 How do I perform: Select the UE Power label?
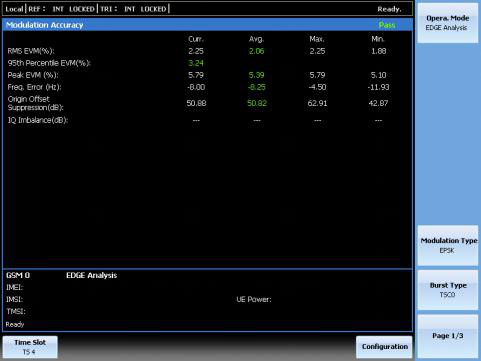click(x=254, y=299)
